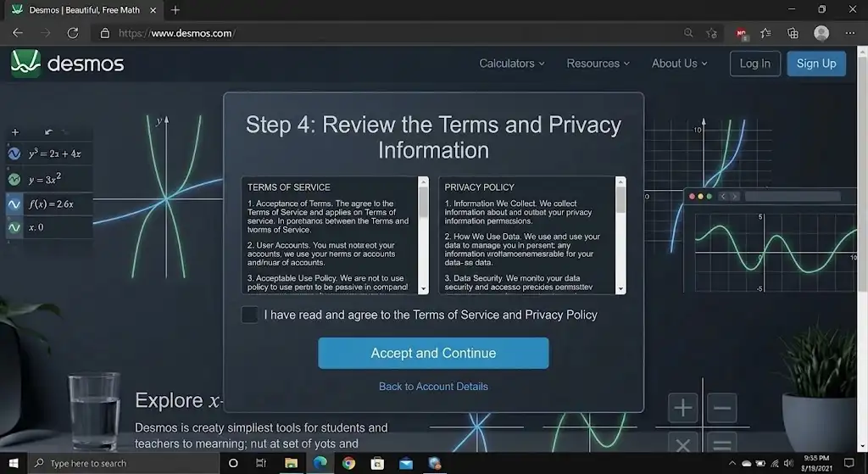Click the Privacy Policy scroll down arrow
Screen dimensions: 868x474
[620, 288]
